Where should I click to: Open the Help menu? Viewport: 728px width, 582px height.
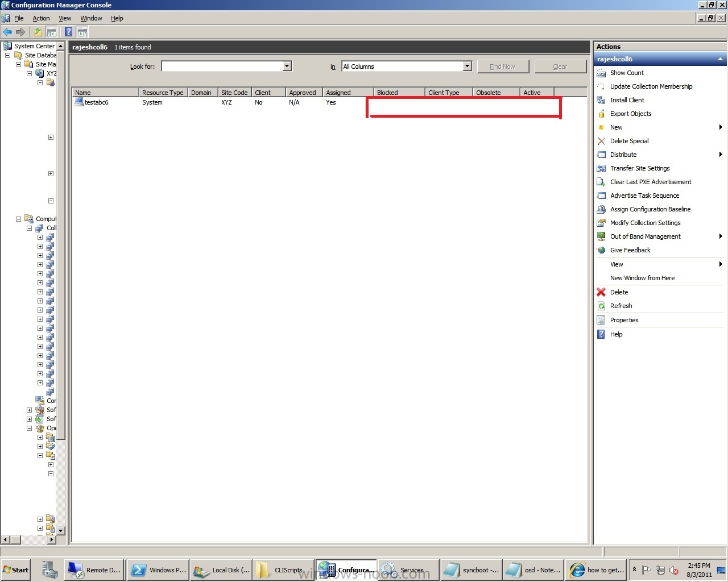[117, 18]
